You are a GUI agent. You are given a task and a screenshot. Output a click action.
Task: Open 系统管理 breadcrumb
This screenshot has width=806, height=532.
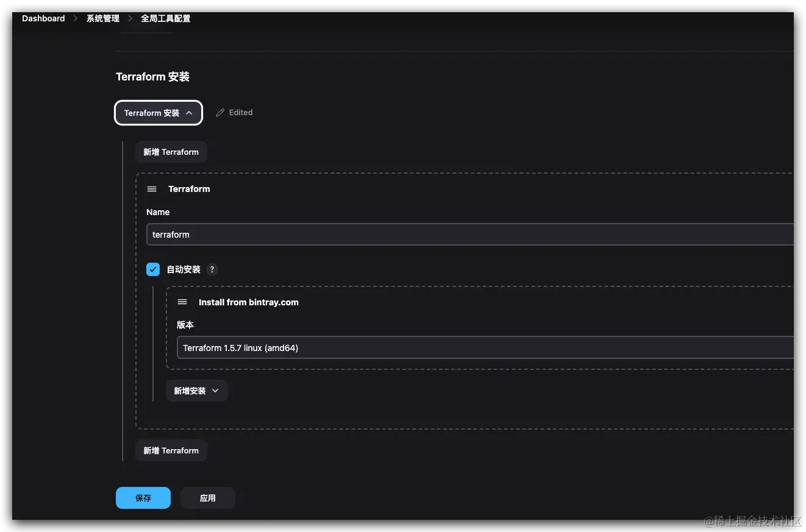pos(103,18)
